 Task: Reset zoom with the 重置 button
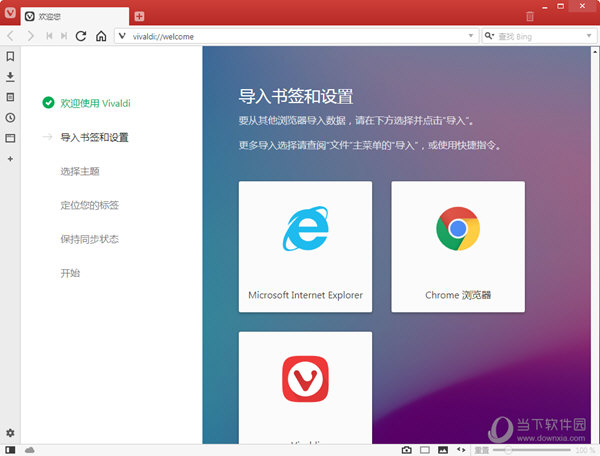coord(482,450)
